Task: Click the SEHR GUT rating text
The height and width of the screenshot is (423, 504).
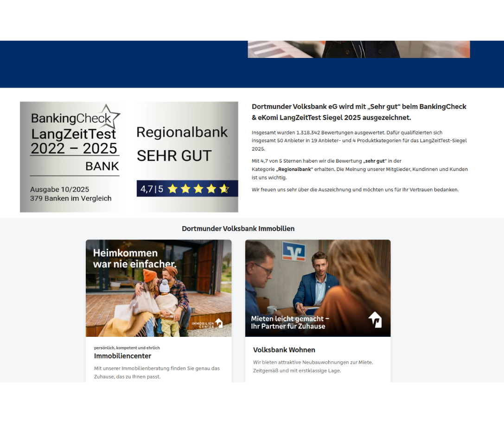Action: pyautogui.click(x=174, y=156)
